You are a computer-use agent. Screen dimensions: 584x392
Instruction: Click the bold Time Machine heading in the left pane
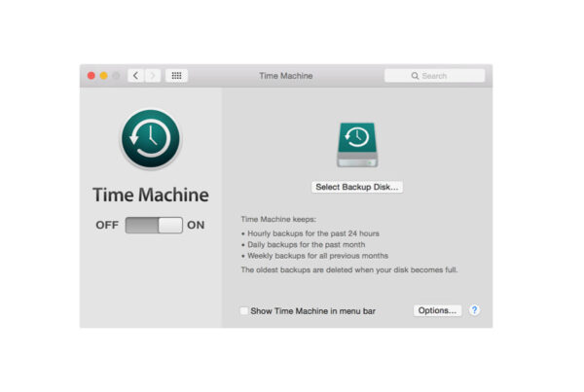150,195
